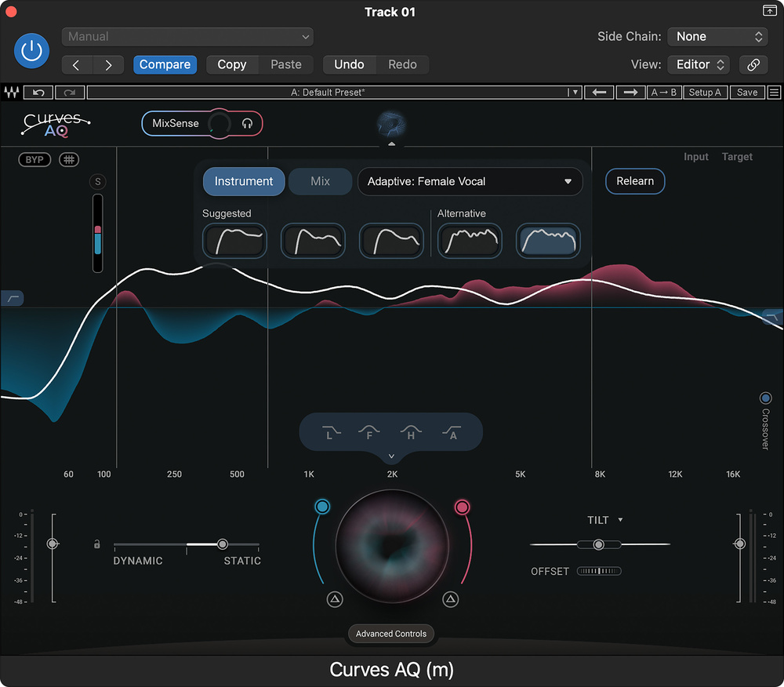This screenshot has width=784, height=687.
Task: Click the link chain icon
Action: pyautogui.click(x=753, y=65)
